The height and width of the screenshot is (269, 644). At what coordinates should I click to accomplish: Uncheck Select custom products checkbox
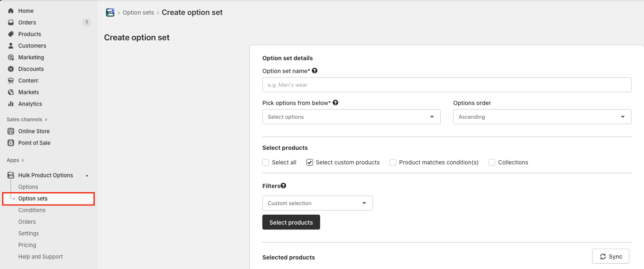tap(310, 163)
